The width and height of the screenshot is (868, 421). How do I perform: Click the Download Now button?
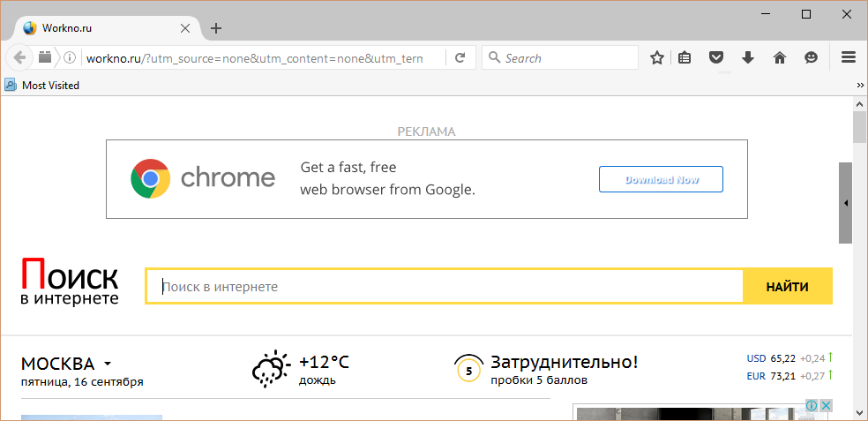click(661, 179)
